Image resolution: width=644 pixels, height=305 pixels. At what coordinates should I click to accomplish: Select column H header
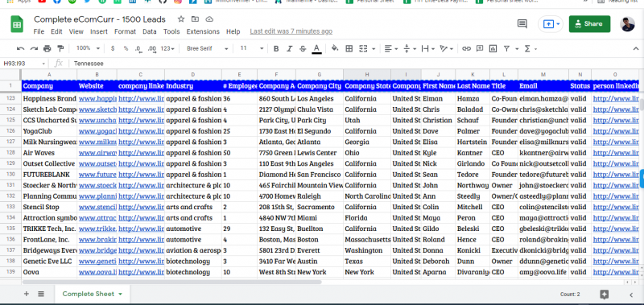click(x=367, y=74)
